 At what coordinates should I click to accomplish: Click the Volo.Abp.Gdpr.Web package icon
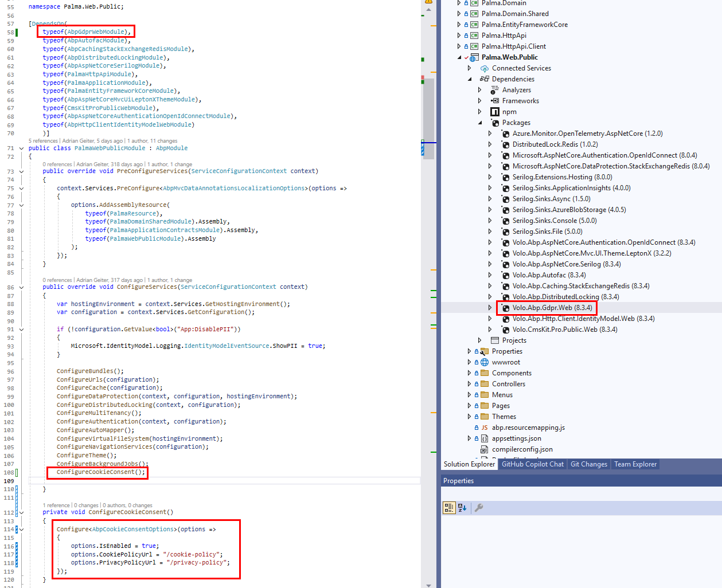point(505,308)
